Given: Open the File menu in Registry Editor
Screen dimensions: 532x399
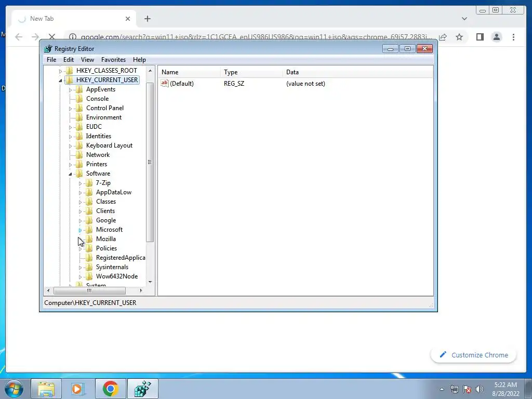Looking at the screenshot, I should pyautogui.click(x=51, y=60).
